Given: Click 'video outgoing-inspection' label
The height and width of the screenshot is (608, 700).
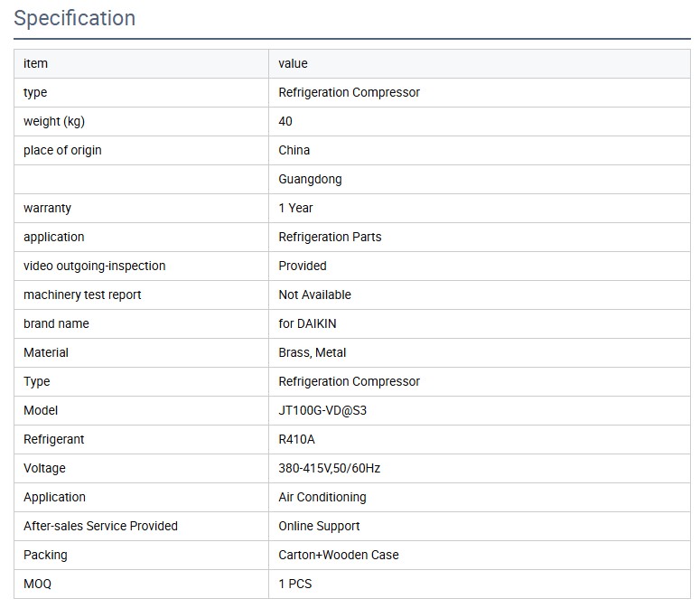Looking at the screenshot, I should pos(94,266).
